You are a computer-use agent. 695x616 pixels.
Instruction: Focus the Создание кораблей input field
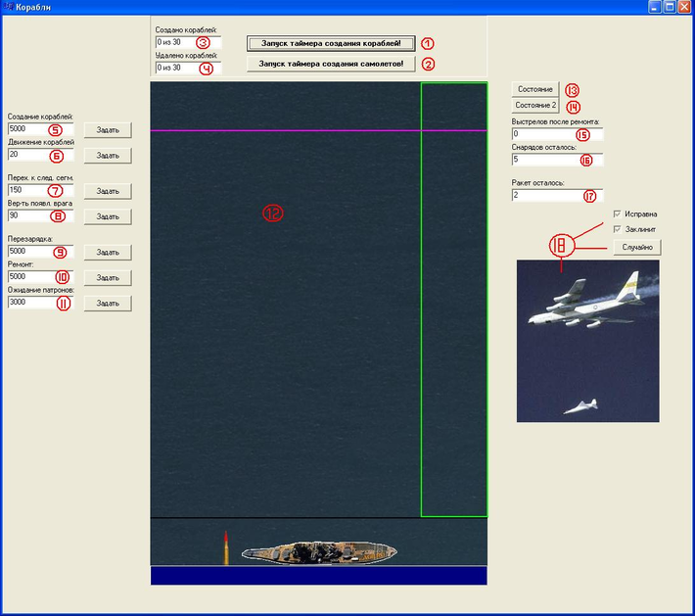40,129
